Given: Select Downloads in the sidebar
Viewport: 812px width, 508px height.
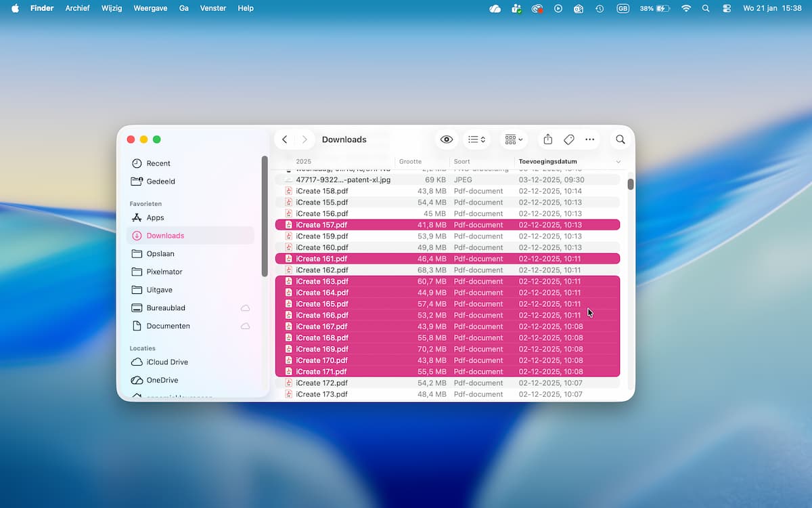Looking at the screenshot, I should coord(165,236).
